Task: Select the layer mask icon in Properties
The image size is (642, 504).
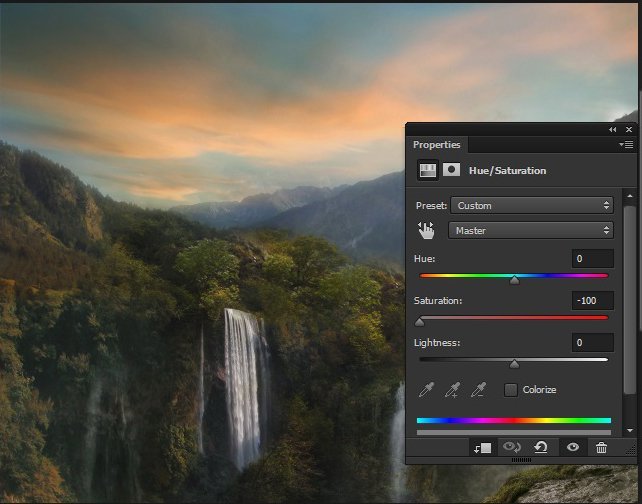Action: pos(451,170)
